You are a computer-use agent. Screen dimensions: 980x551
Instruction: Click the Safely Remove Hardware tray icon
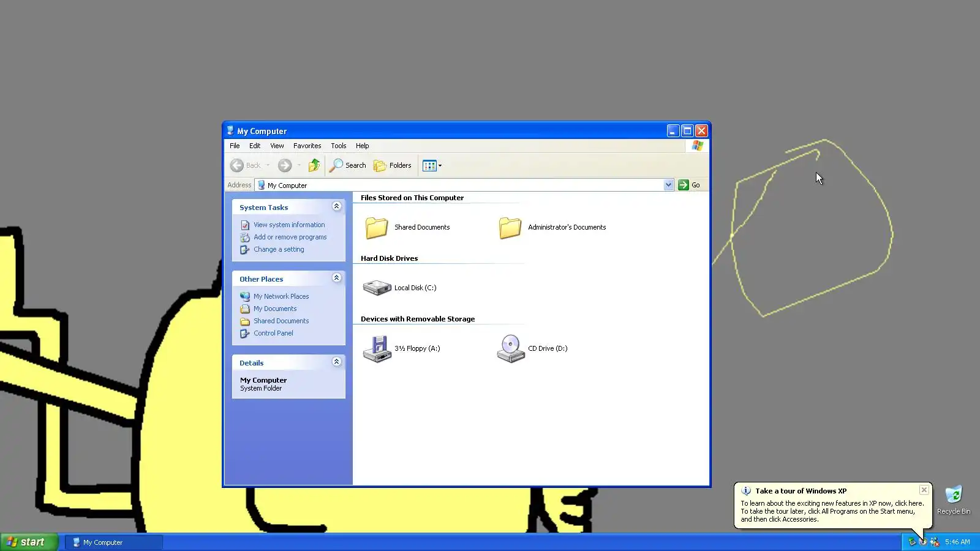912,542
